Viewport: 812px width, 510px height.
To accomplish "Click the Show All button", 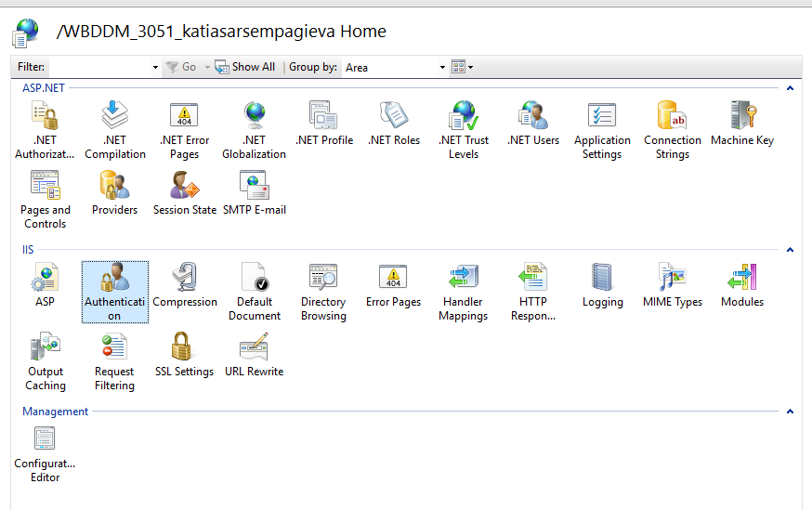I will [245, 67].
